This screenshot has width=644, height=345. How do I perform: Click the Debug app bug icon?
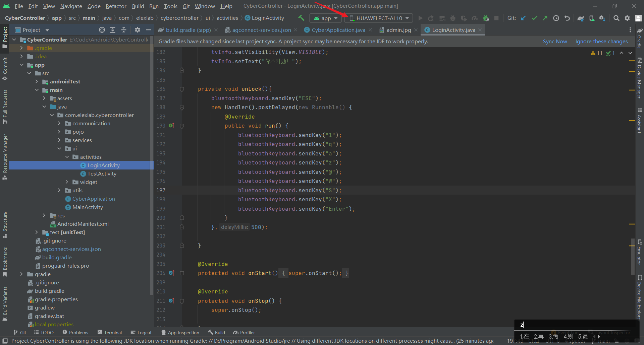pyautogui.click(x=452, y=18)
